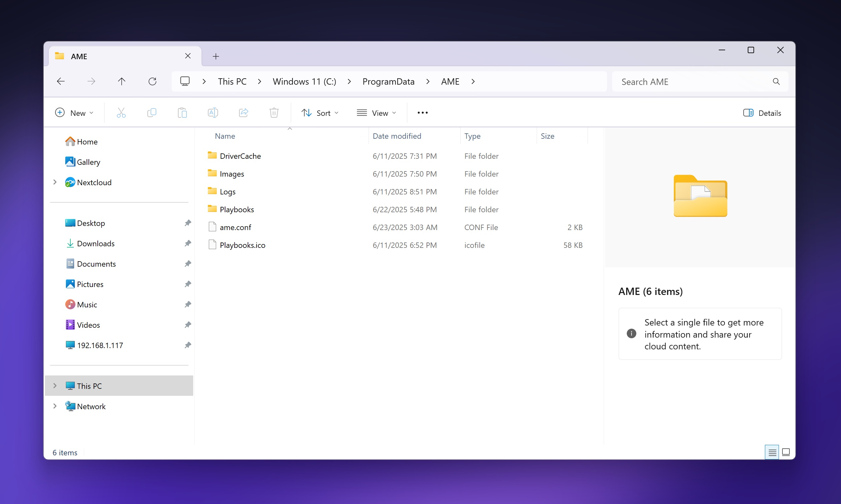Image resolution: width=841 pixels, height=504 pixels.
Task: Navigate to ProgramData in breadcrumb
Action: (x=388, y=81)
